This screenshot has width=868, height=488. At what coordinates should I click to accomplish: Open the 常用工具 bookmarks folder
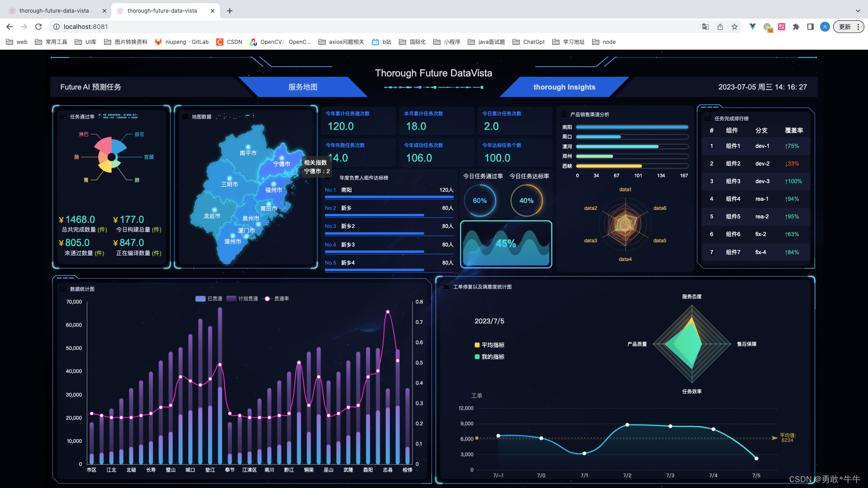pyautogui.click(x=51, y=42)
